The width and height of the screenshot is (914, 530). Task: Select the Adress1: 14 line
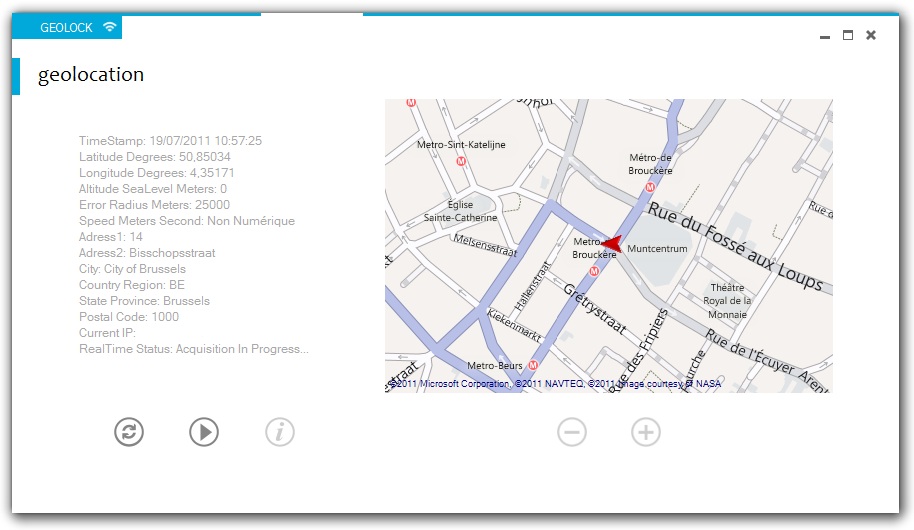tap(111, 237)
